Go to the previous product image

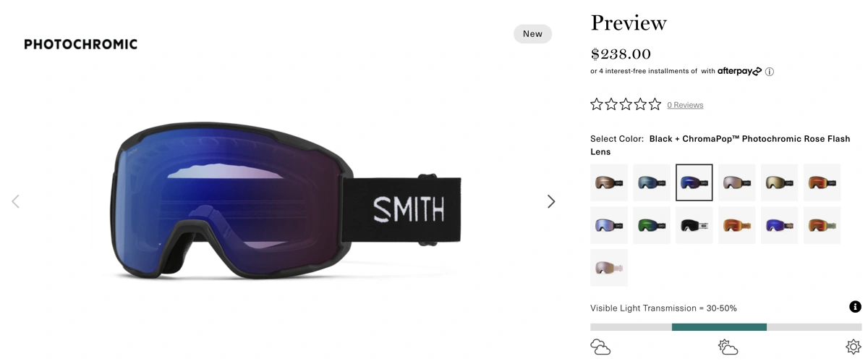pos(15,201)
